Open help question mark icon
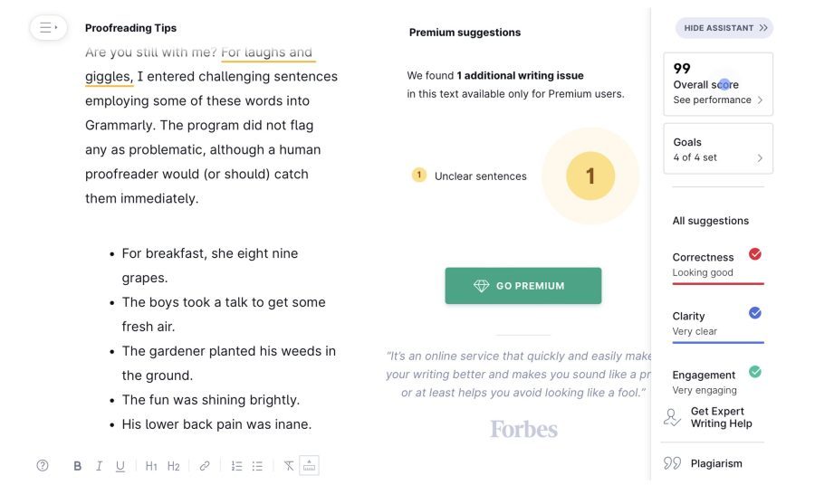815x504 pixels. (43, 466)
